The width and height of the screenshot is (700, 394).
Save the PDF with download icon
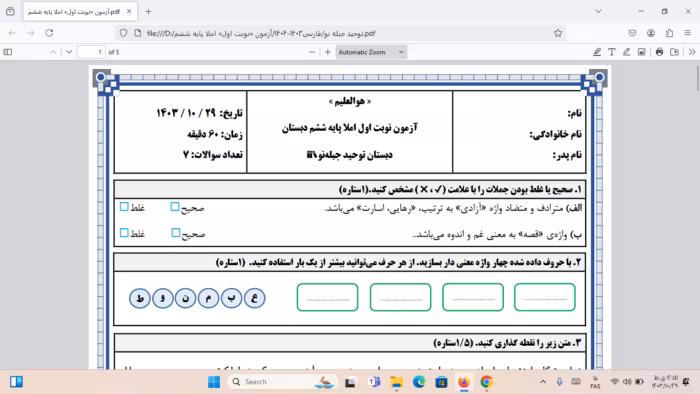(675, 52)
